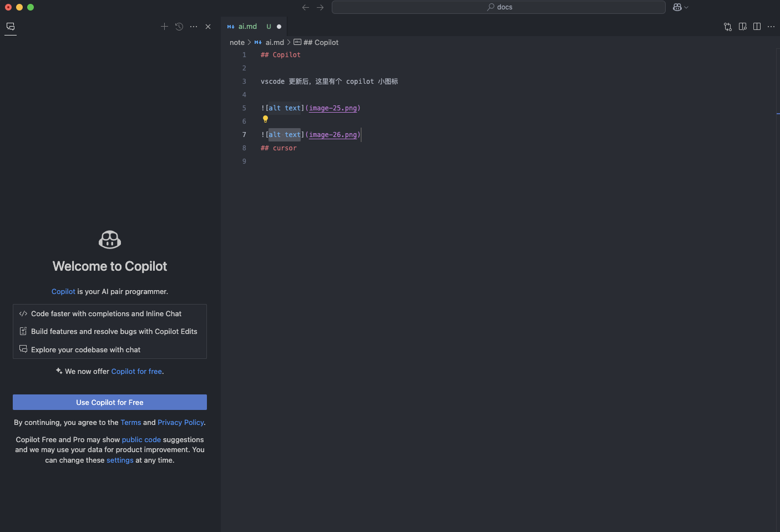Click the Welcome to Copilot heading
780x532 pixels.
click(x=110, y=266)
